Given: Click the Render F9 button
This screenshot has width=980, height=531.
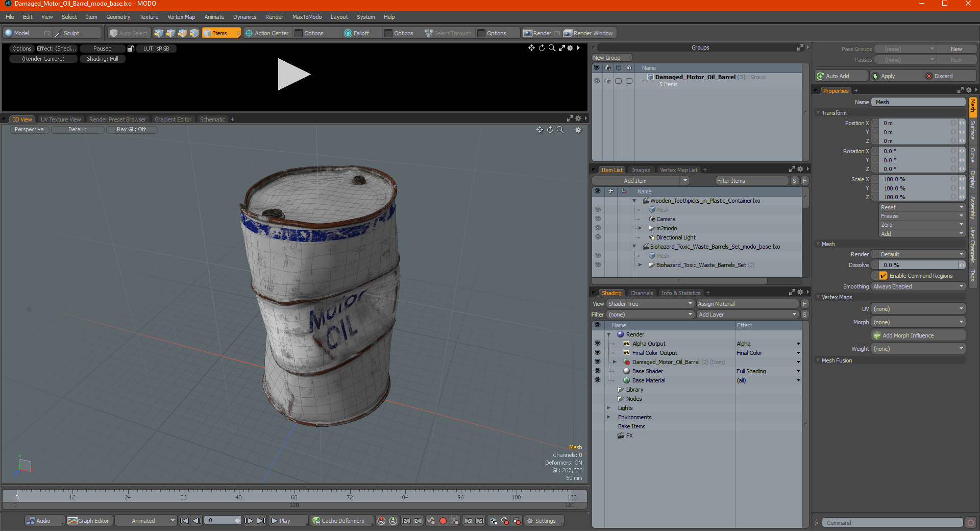Looking at the screenshot, I should click(x=542, y=33).
